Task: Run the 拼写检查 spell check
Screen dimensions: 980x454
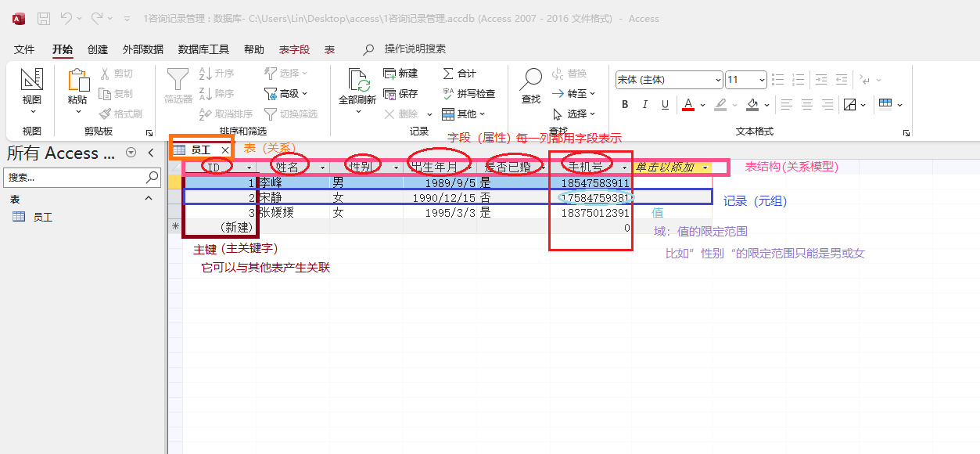Action: pos(448,93)
